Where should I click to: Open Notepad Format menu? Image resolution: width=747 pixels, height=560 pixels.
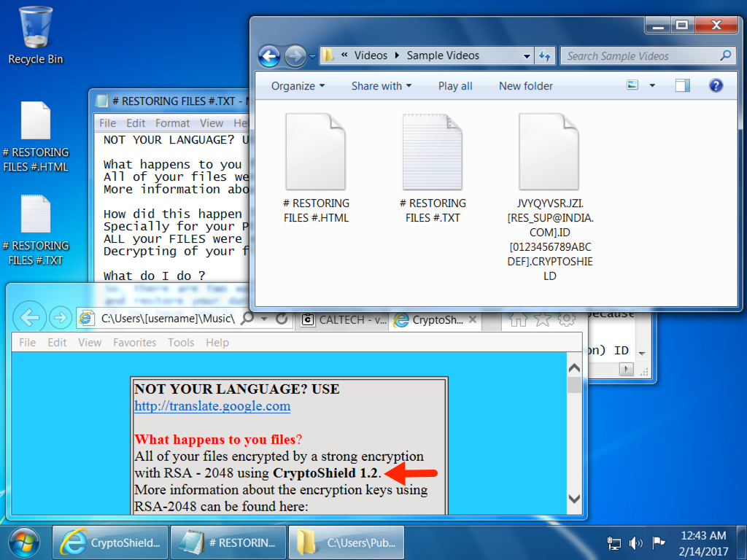pyautogui.click(x=172, y=123)
